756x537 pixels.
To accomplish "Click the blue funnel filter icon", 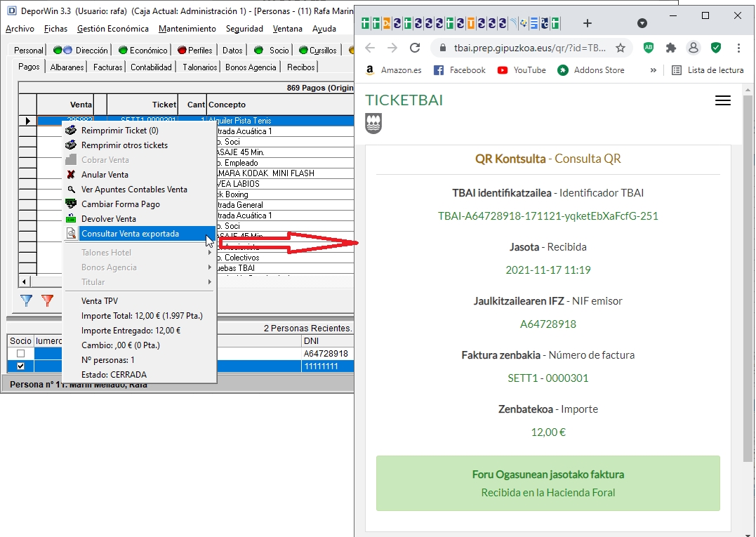I will point(27,301).
